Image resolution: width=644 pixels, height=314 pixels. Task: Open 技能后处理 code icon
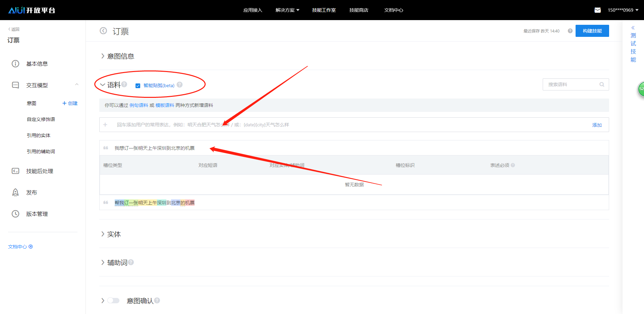(x=15, y=171)
